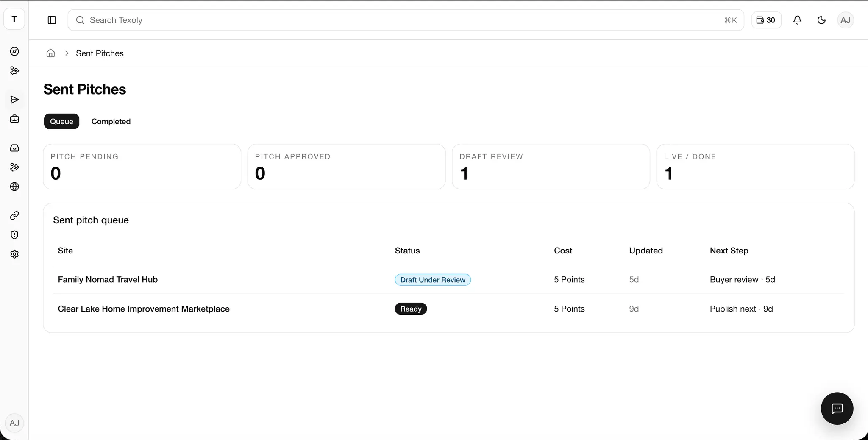Click the Draft Under Review status badge
The height and width of the screenshot is (440, 868).
[x=433, y=280]
